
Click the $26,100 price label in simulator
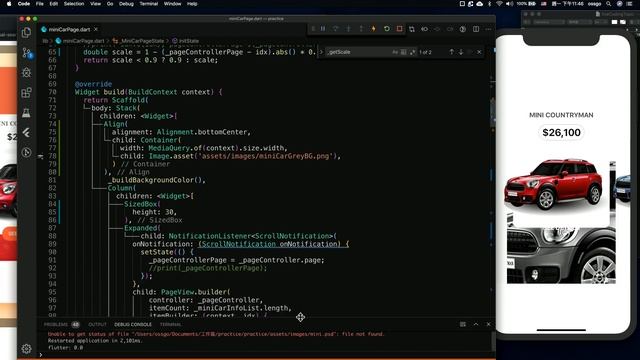561,132
